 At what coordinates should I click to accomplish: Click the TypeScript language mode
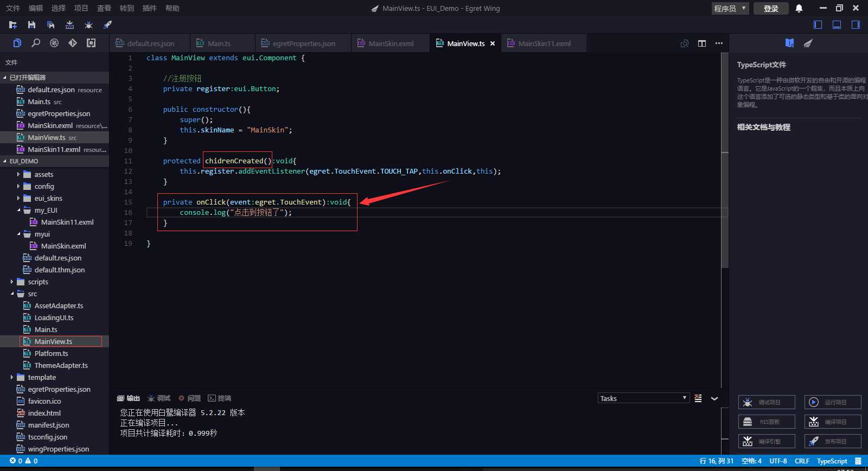(832, 461)
